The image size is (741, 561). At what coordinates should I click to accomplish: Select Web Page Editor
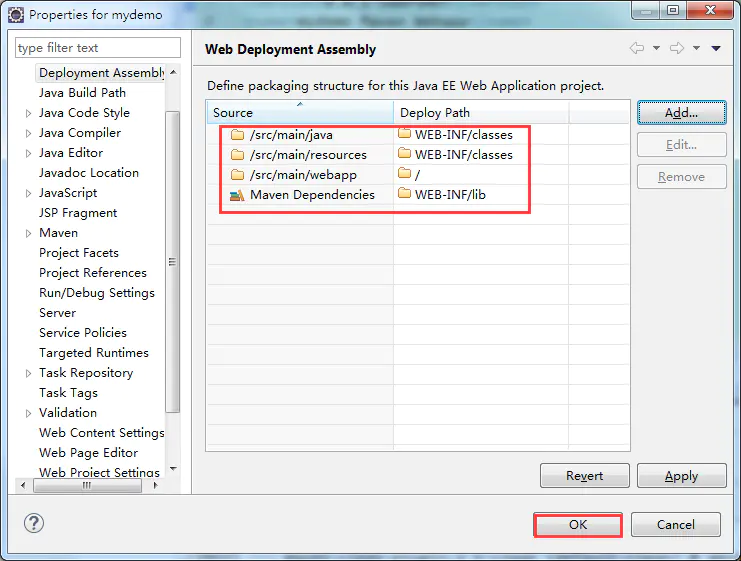coord(88,453)
